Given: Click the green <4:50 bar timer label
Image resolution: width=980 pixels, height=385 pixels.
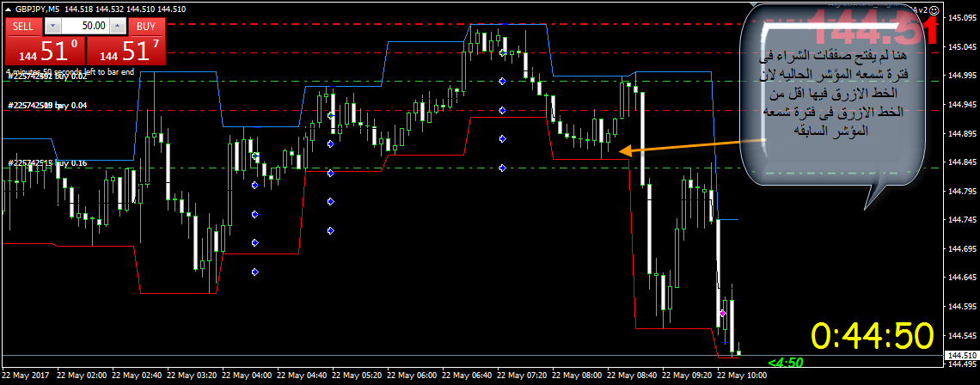Looking at the screenshot, I should pyautogui.click(x=786, y=362).
